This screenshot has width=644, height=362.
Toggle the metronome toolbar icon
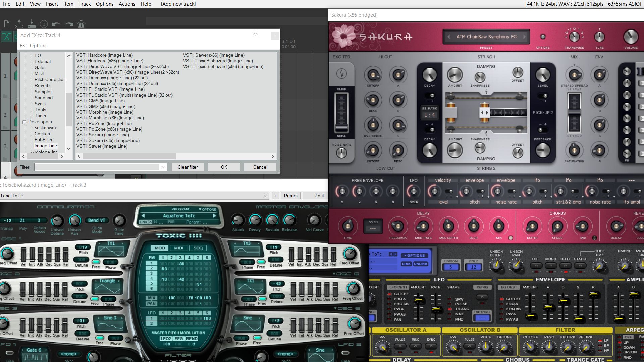[80, 23]
